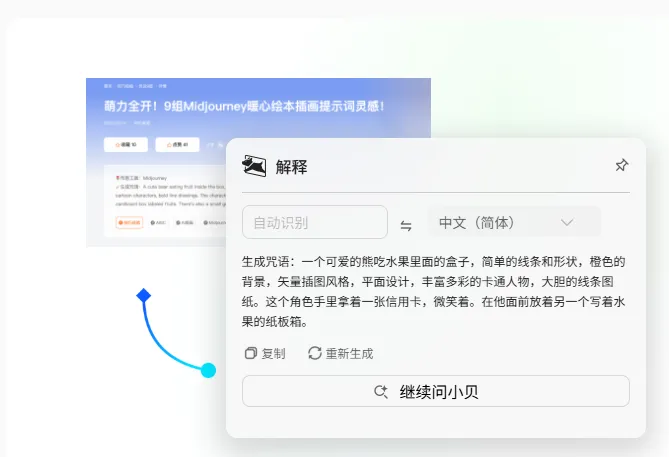Swap source and target languages
The height and width of the screenshot is (457, 669).
pyautogui.click(x=406, y=225)
